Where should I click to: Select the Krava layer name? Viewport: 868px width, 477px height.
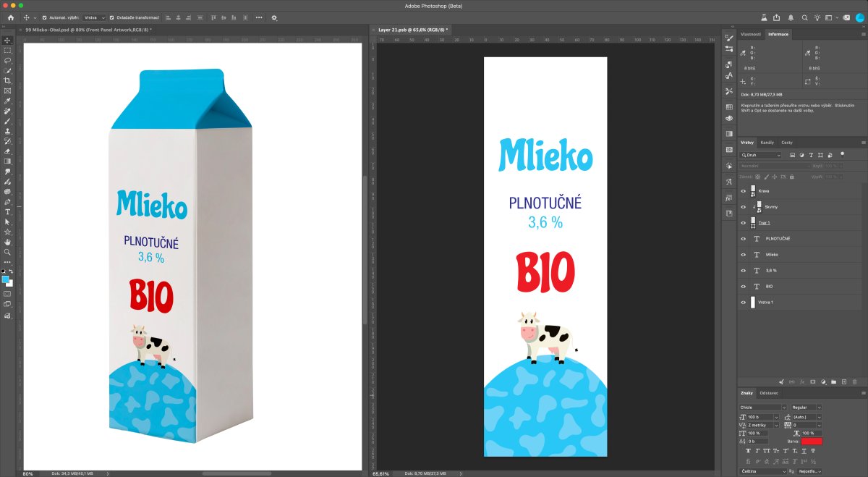(764, 191)
